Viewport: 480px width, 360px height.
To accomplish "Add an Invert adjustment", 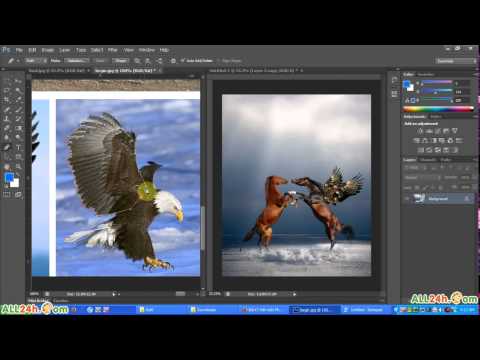I will tap(421, 150).
